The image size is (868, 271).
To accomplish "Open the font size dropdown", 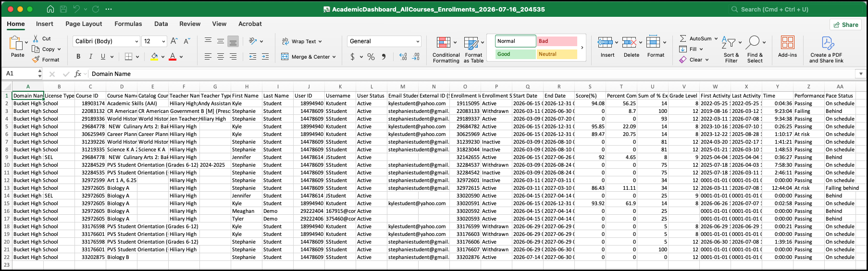I will click(x=163, y=41).
